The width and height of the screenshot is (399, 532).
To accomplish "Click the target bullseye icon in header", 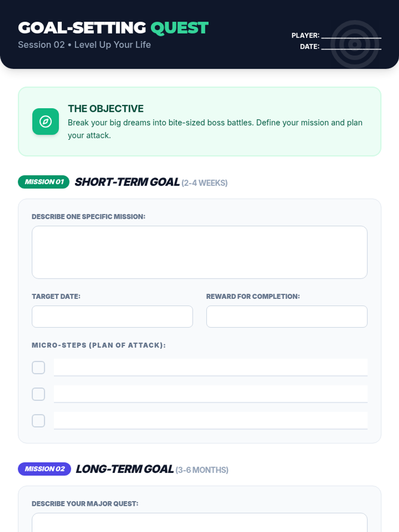I will (x=355, y=44).
